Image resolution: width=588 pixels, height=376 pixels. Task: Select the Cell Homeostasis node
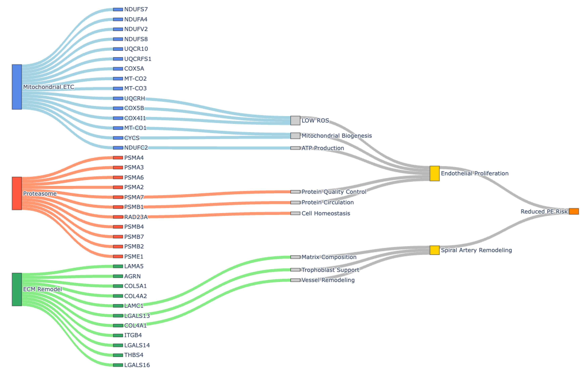(295, 213)
